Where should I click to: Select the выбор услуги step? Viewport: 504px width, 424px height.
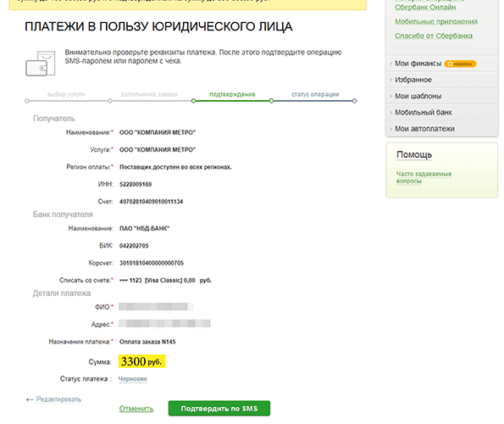tap(66, 94)
